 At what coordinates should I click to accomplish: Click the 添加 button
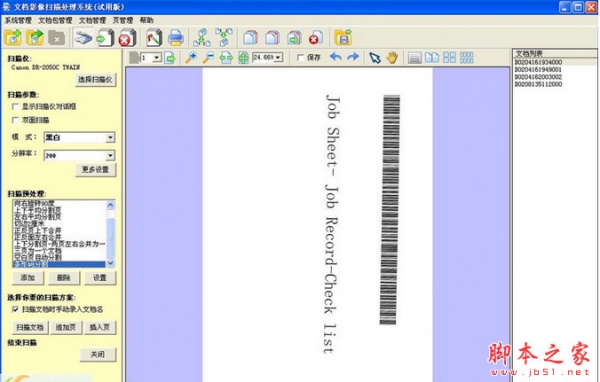[28, 278]
